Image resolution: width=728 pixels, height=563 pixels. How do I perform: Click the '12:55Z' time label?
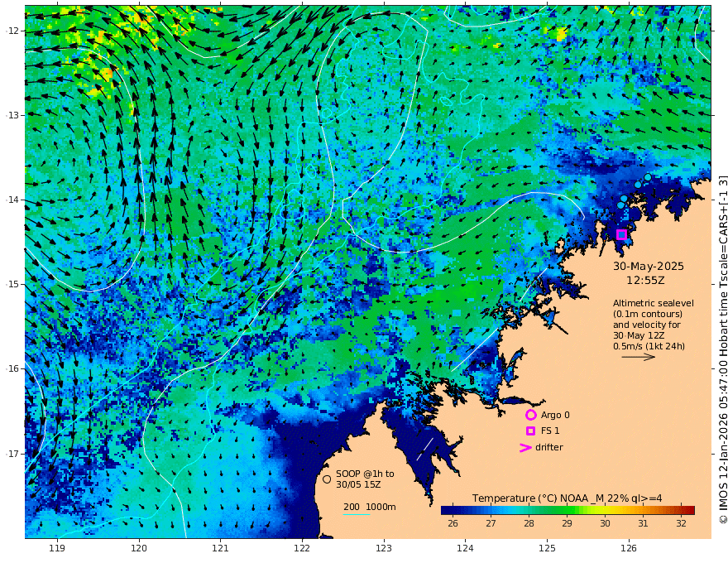[645, 280]
